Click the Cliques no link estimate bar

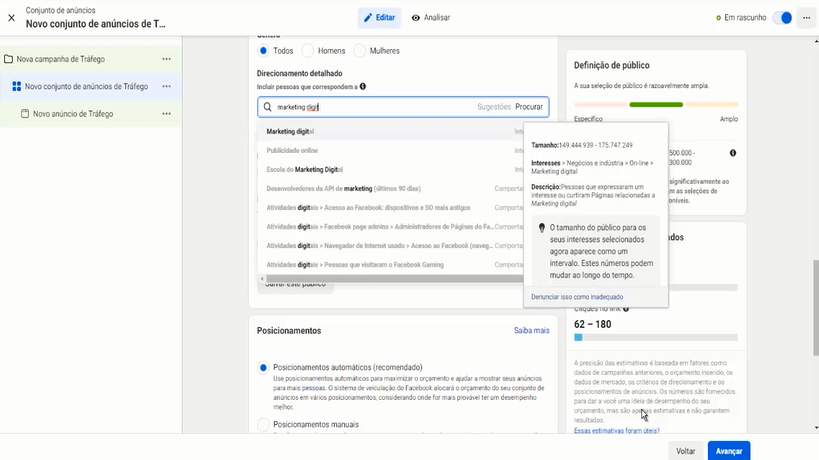[x=656, y=337]
